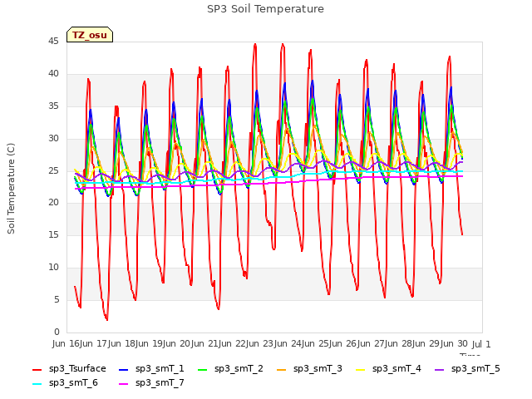Image resolution: width=532 pixels, height=399 pixels.
Task: Toggle sp3_smT_3 legend entry
Action: [309, 369]
